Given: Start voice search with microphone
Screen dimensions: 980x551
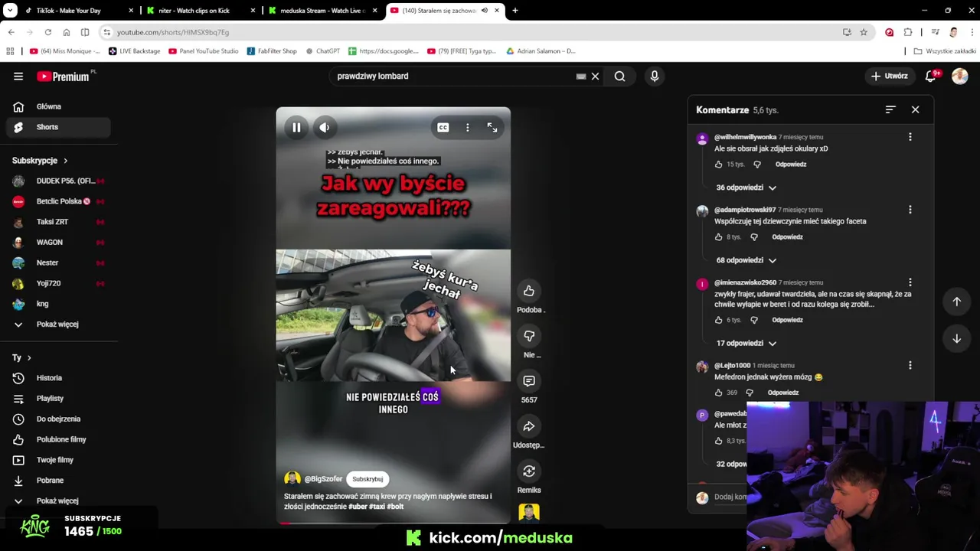Looking at the screenshot, I should 654,77.
